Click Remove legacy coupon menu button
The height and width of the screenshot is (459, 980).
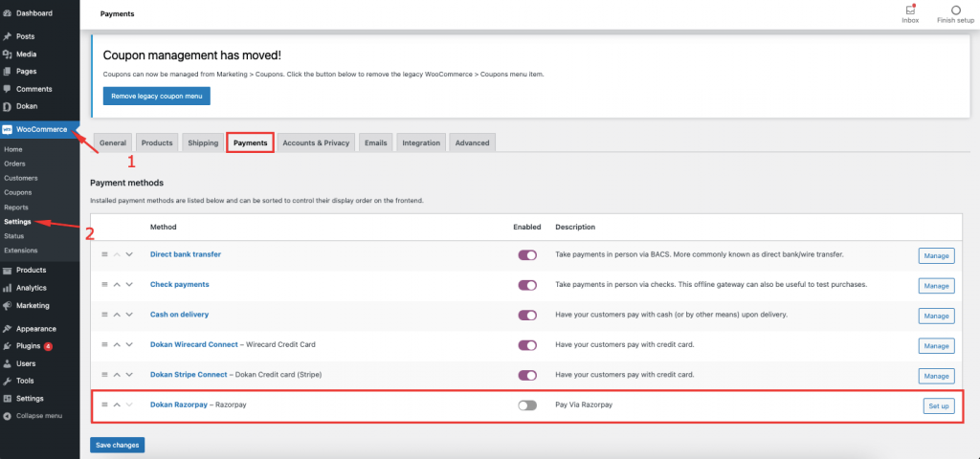coord(157,97)
